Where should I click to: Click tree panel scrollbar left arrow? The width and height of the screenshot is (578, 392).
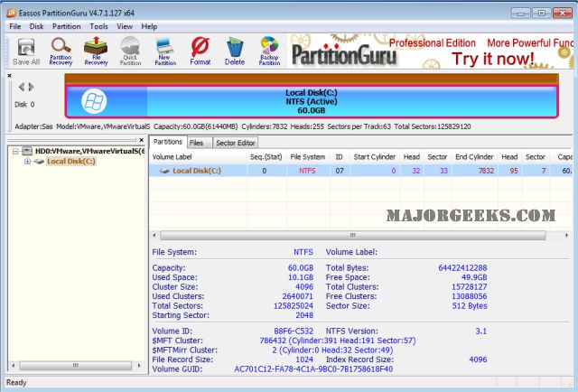point(14,366)
